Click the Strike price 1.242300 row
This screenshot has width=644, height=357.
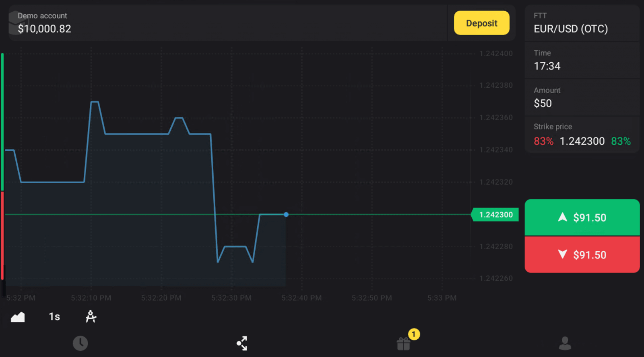click(582, 135)
